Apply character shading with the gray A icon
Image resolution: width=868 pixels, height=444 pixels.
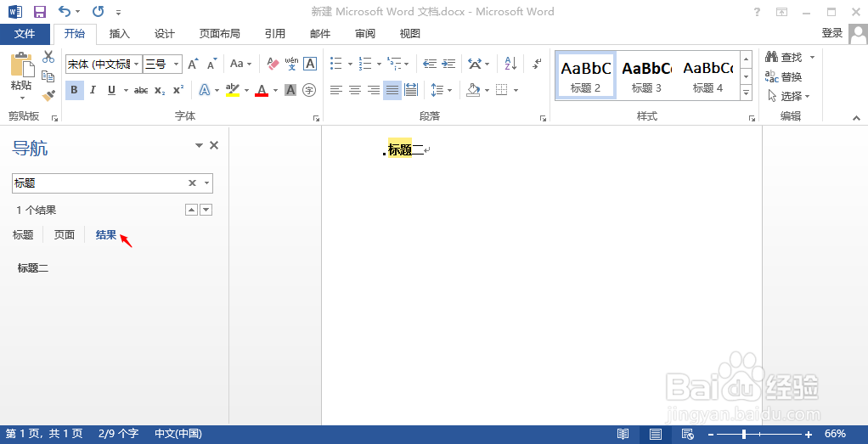pyautogui.click(x=290, y=90)
